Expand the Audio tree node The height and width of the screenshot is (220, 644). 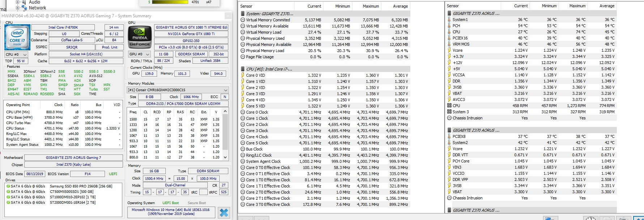pyautogui.click(x=17, y=2)
